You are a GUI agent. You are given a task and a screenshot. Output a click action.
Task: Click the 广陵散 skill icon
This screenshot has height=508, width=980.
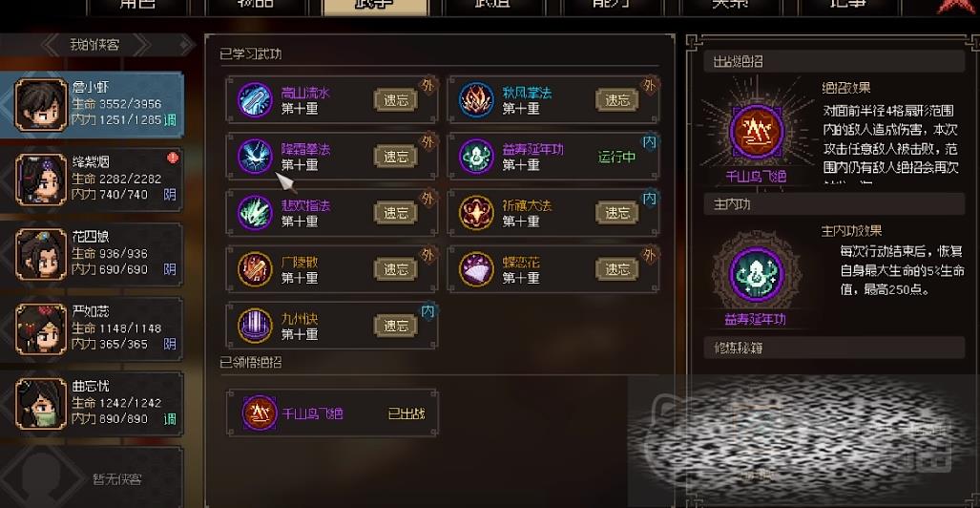pos(255,269)
